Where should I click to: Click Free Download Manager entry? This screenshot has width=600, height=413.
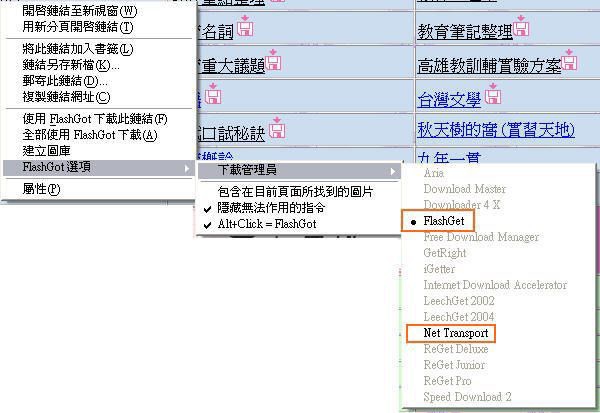[481, 237]
